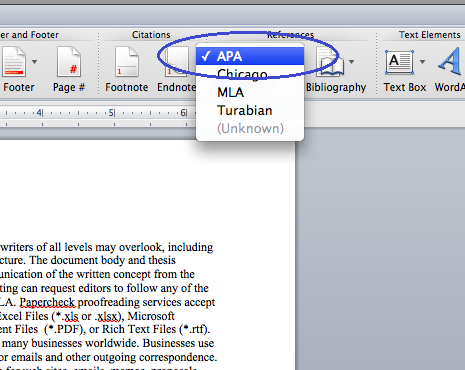Expand the Bibliography dropdown arrow
The image size is (465, 370).
click(x=351, y=62)
